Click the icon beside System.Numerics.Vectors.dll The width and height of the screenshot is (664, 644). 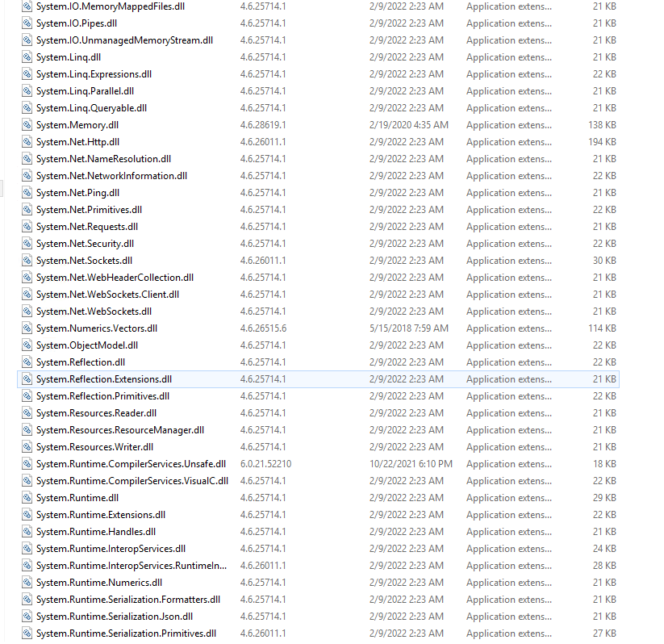point(27,328)
